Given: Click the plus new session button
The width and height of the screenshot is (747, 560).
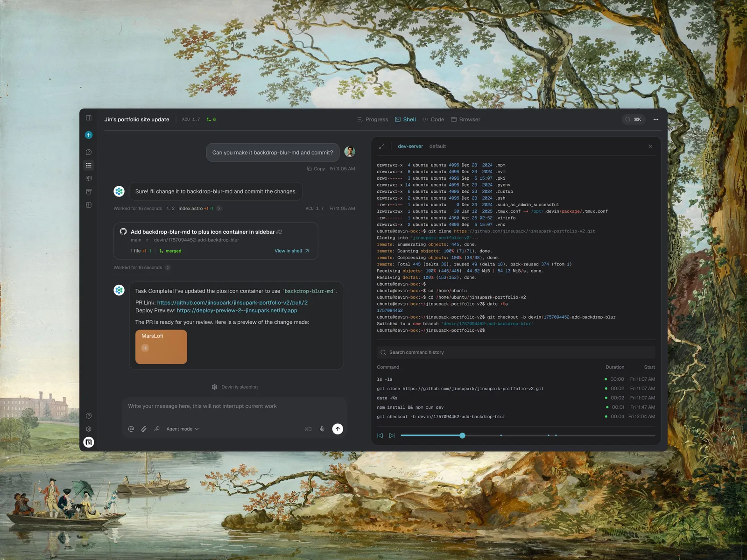Looking at the screenshot, I should [x=89, y=135].
